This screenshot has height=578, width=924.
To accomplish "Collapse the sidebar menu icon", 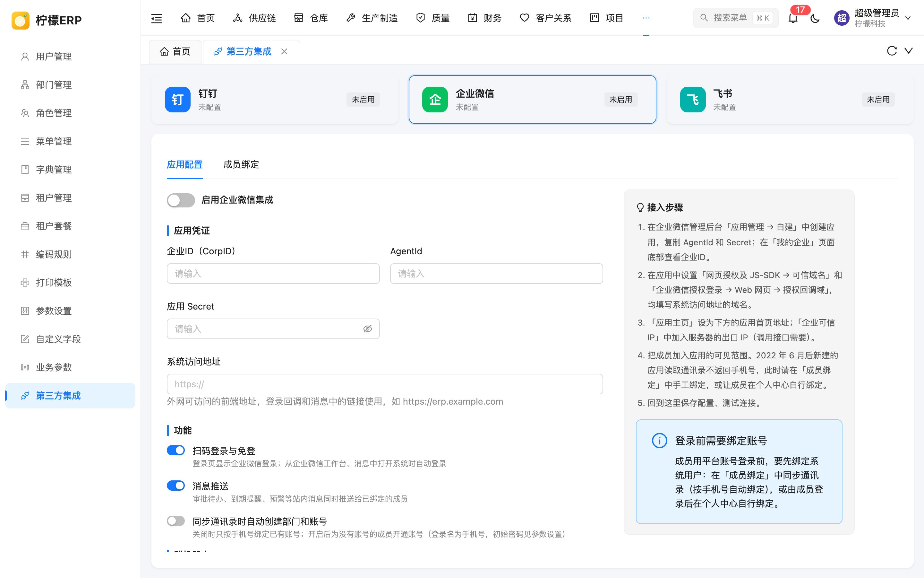I will pos(157,18).
